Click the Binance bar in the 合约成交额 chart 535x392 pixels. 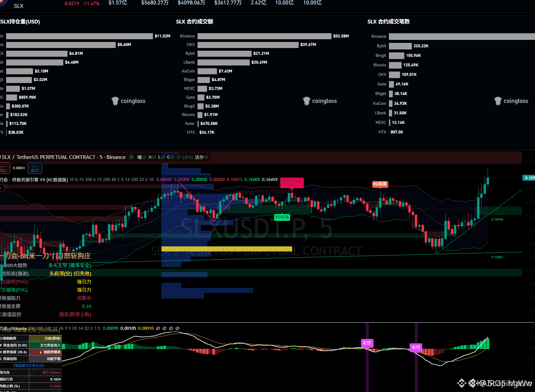(x=264, y=36)
